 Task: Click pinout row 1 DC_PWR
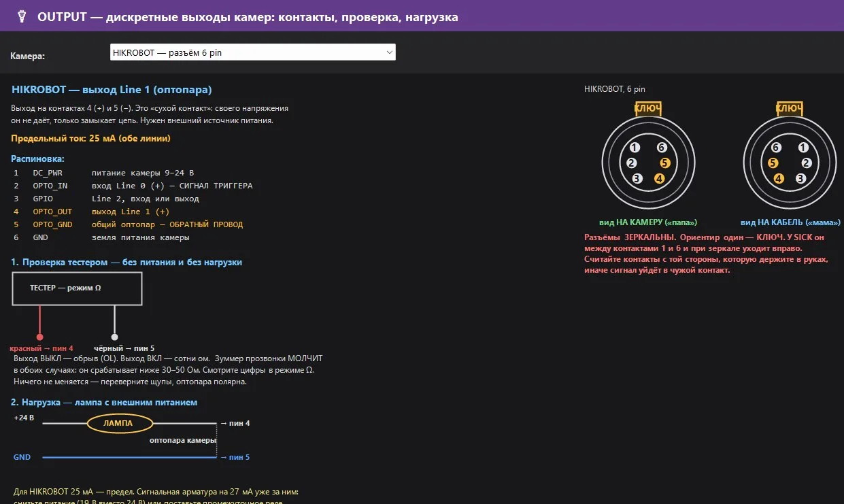click(105, 173)
